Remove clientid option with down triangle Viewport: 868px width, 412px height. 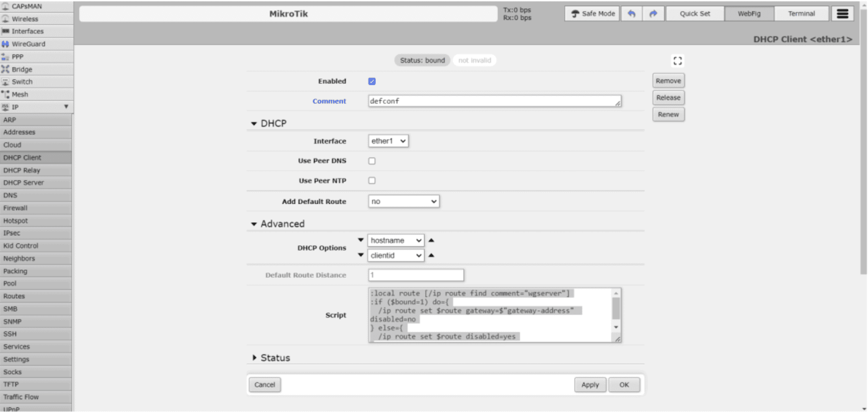[x=361, y=255]
